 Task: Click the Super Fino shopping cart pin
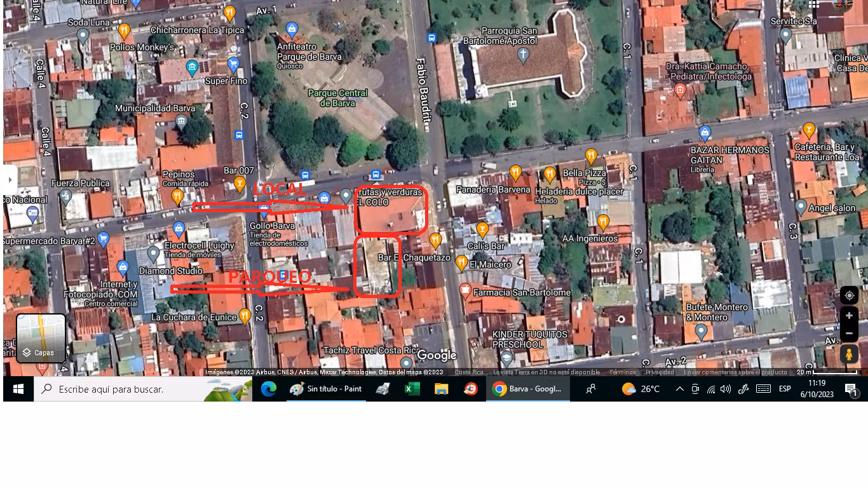233,64
